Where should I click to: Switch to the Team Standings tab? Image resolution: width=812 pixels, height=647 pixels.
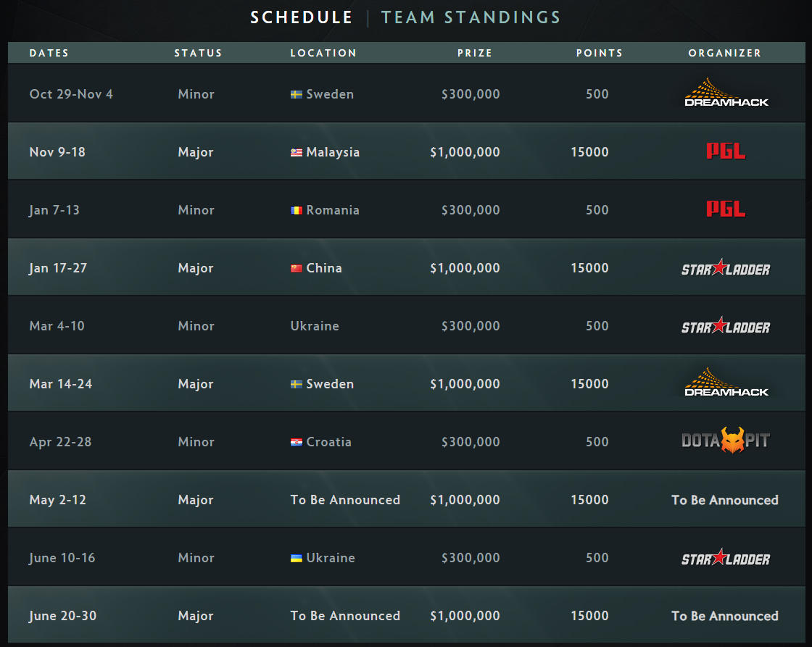click(x=471, y=17)
